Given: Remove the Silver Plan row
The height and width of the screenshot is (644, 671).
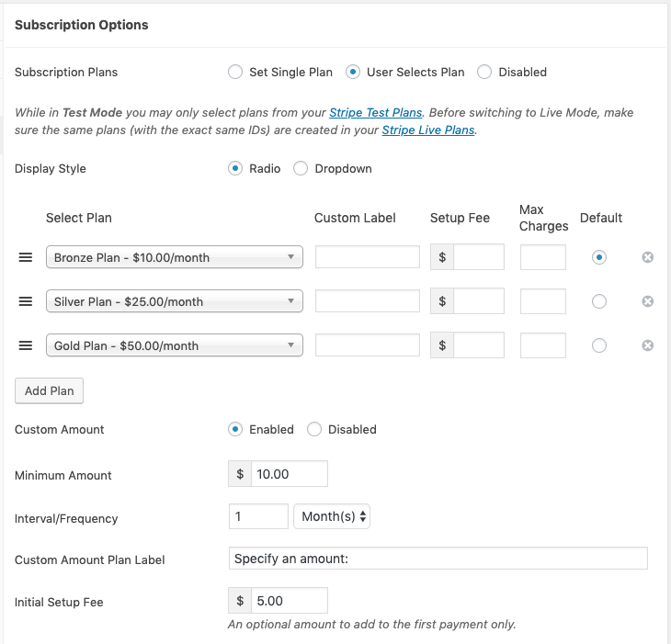Looking at the screenshot, I should pos(647,301).
